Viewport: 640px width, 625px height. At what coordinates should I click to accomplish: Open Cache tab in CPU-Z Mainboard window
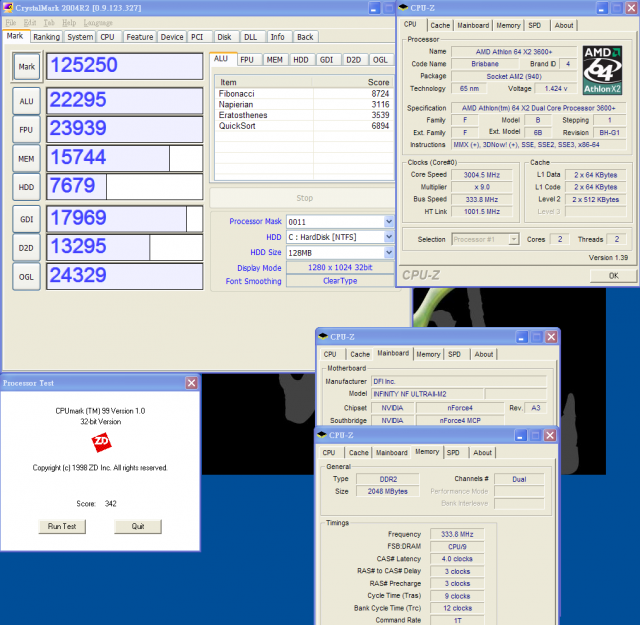point(360,354)
